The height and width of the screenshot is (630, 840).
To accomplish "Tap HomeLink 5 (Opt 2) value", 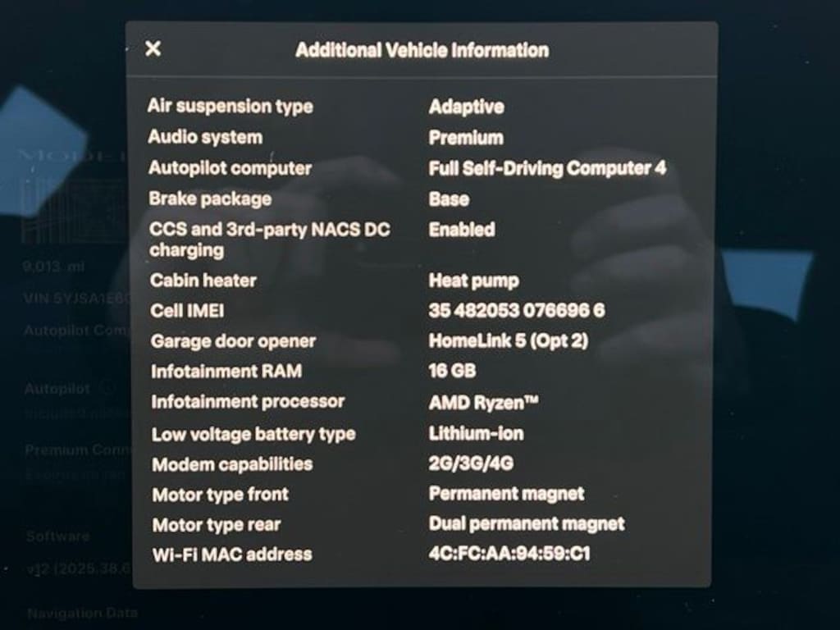I will (x=508, y=341).
